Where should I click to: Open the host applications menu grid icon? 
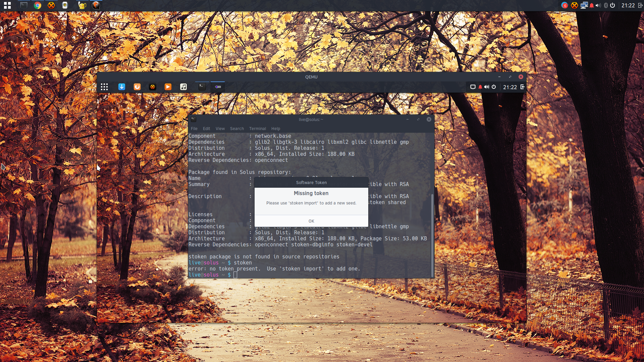pyautogui.click(x=7, y=5)
